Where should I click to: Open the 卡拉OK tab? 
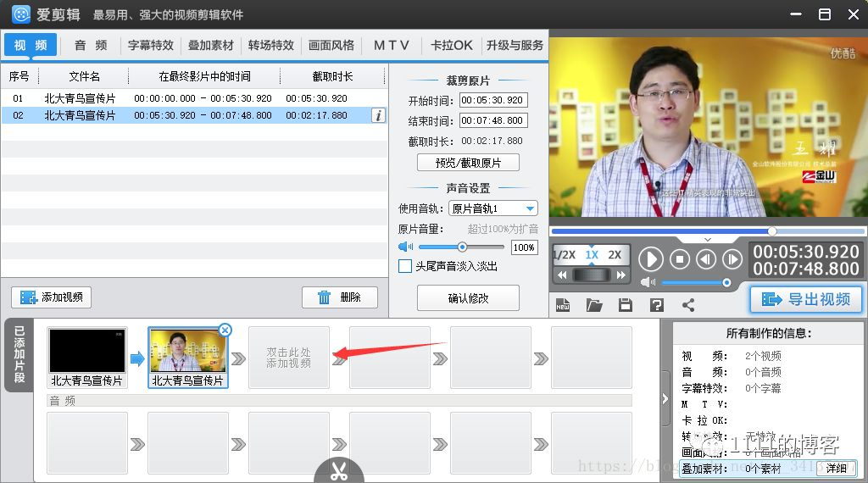click(x=452, y=45)
